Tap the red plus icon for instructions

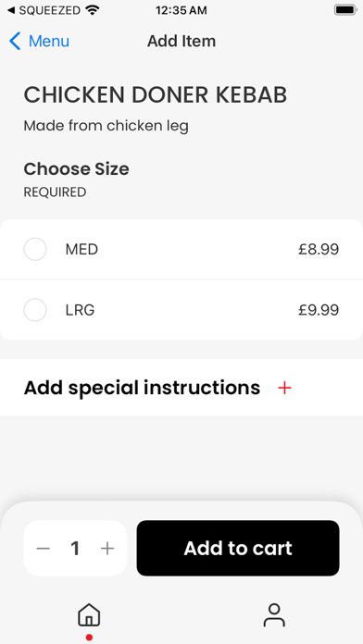click(x=284, y=388)
